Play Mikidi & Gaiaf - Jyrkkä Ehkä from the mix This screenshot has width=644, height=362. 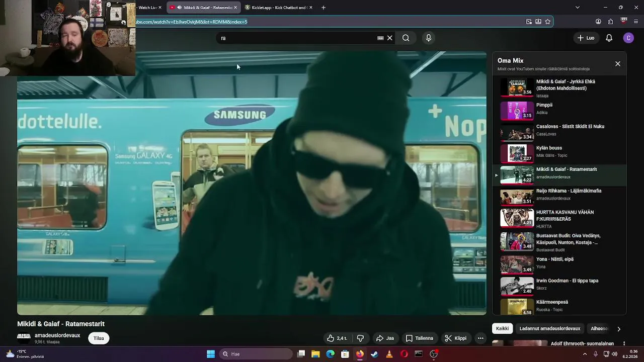coord(559,88)
